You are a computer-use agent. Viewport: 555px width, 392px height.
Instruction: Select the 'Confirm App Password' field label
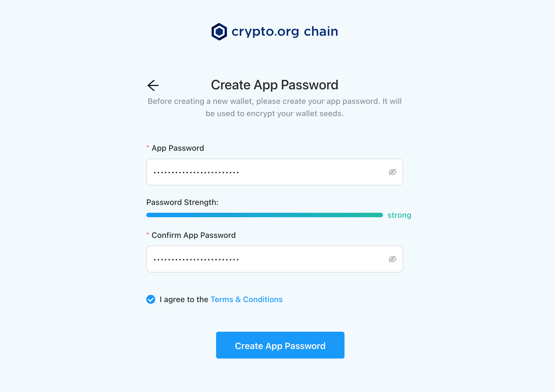pyautogui.click(x=193, y=235)
